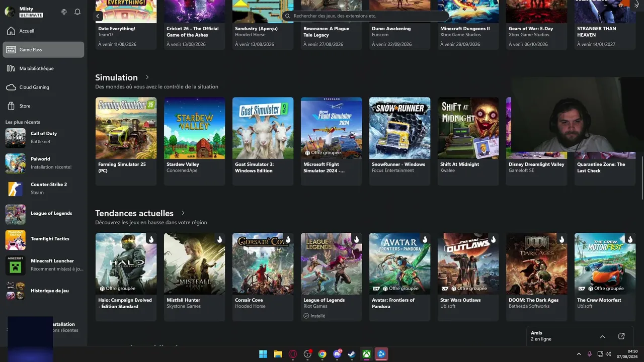The image size is (644, 362).
Task: Open Goat Simulator 3 cover
Action: coord(263,128)
